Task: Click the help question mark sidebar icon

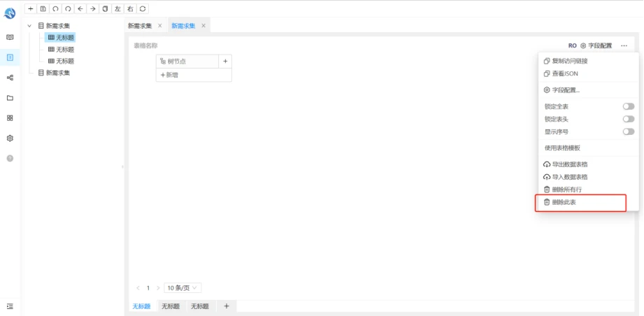Action: click(x=10, y=159)
